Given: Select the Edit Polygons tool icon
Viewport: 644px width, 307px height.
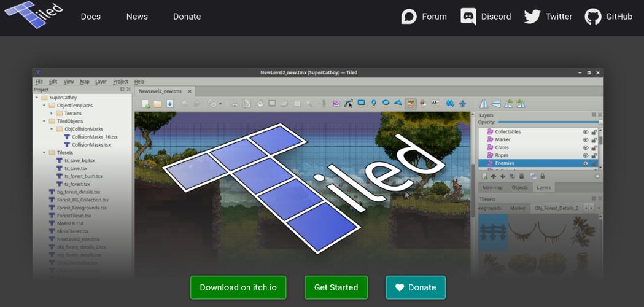Looking at the screenshot, I should [349, 104].
